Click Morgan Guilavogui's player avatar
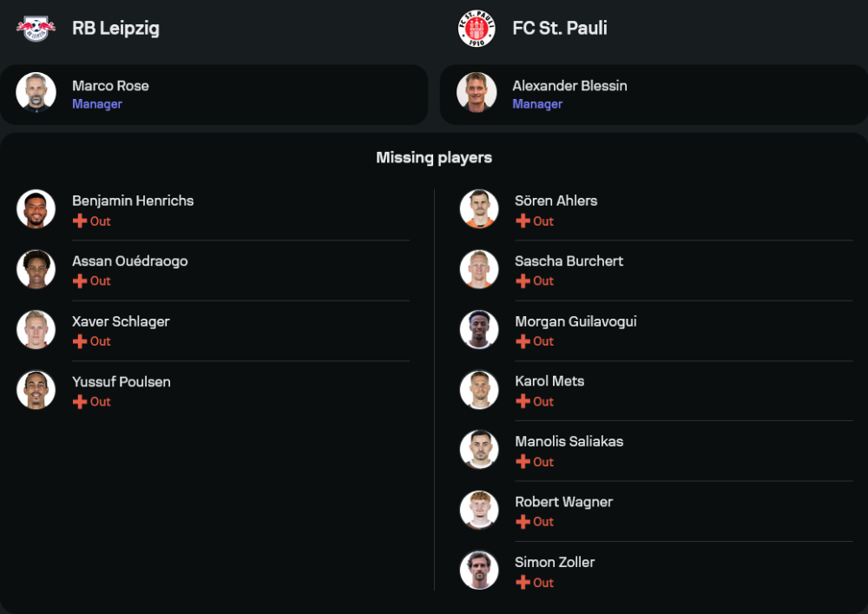Viewport: 868px width, 614px height. (479, 329)
